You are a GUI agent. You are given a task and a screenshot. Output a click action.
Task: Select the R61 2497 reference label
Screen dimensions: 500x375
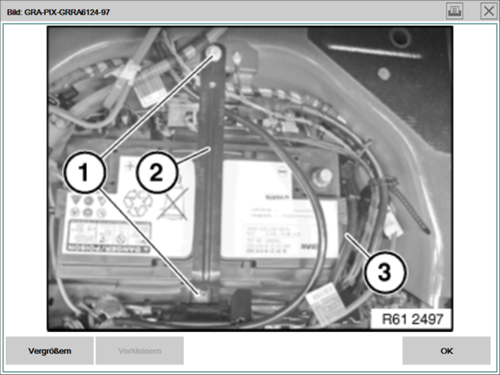point(412,319)
